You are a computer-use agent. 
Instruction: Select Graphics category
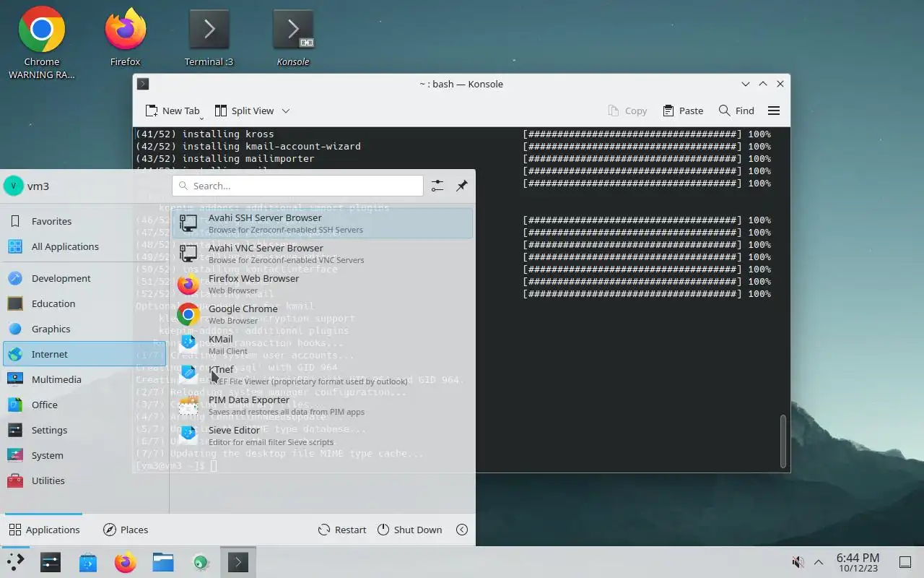click(84, 329)
